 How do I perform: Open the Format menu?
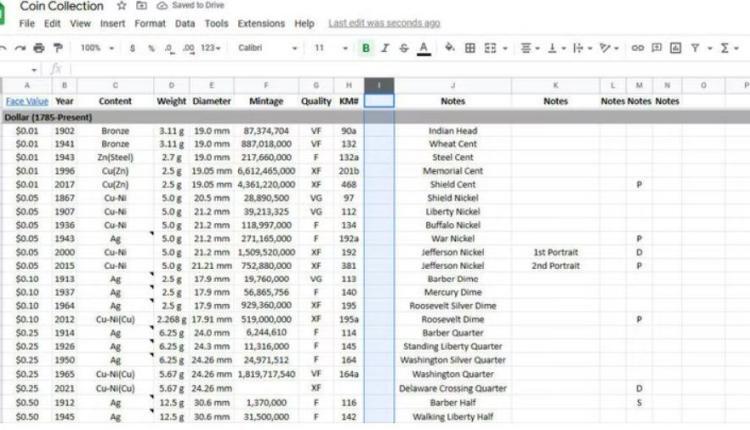tap(150, 23)
